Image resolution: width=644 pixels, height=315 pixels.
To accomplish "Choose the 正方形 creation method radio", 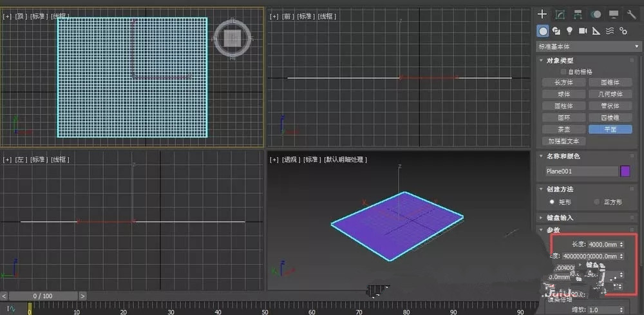I will point(597,202).
